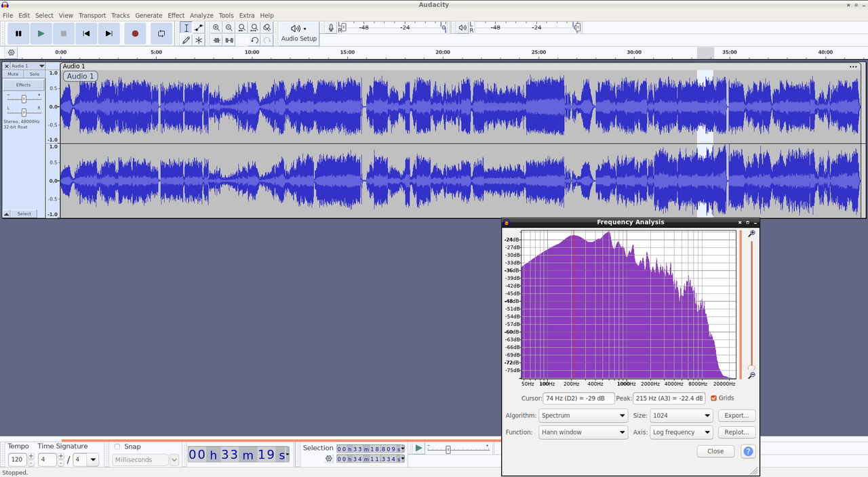The height and width of the screenshot is (477, 868).
Task: Collapse track with the up-arrow button
Action: point(7,213)
